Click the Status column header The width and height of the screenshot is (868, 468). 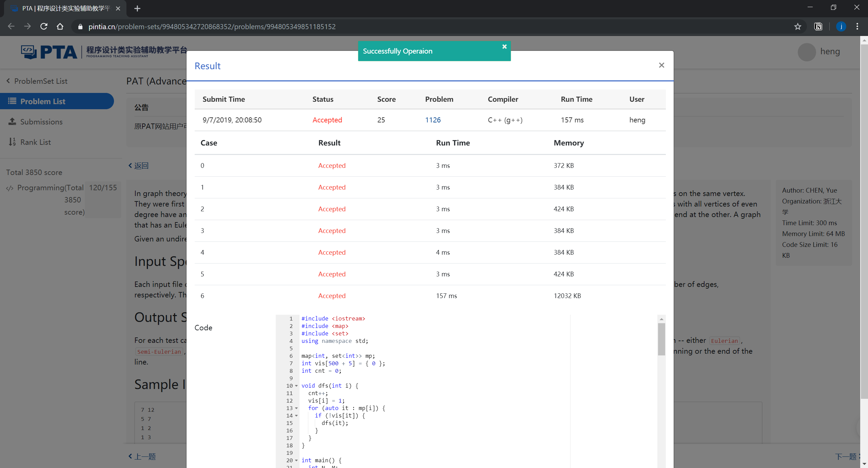tap(323, 99)
